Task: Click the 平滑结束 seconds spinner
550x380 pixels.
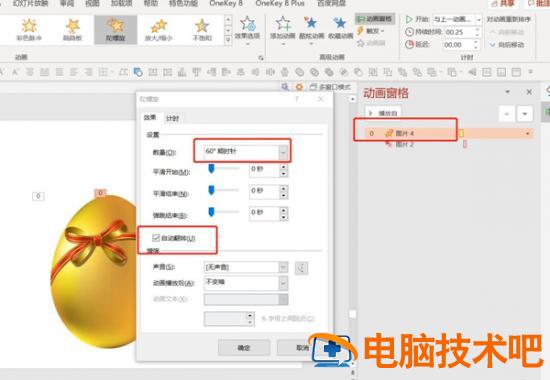Action: point(284,192)
